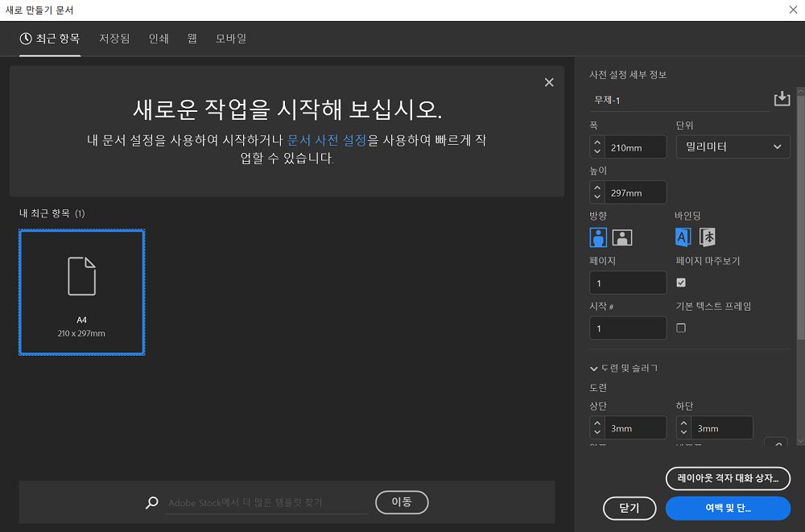The height and width of the screenshot is (532, 805).
Task: Click the 하단 3mm bleed field
Action: (x=722, y=427)
